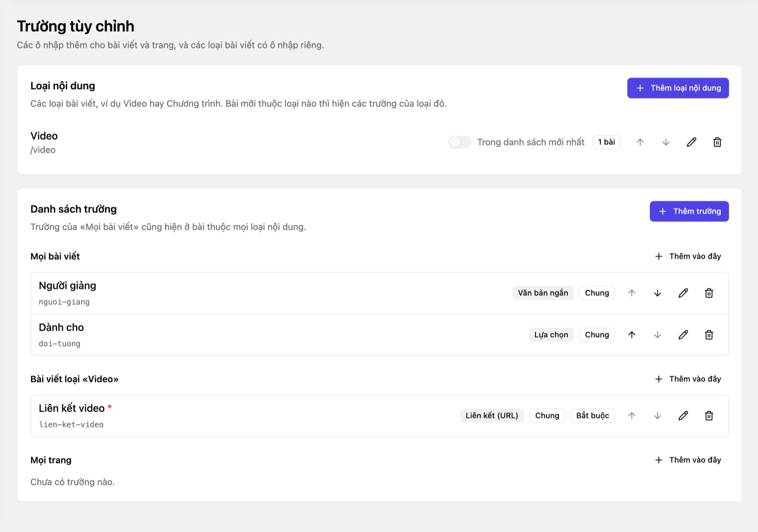758x532 pixels.
Task: Add field under Bài viết loại «Video»
Action: [x=688, y=379]
